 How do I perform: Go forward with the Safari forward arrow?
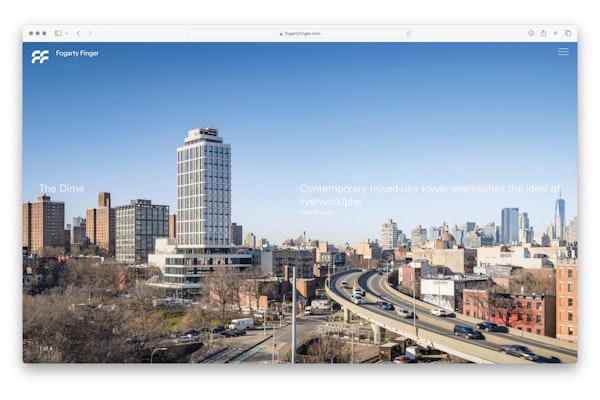(x=90, y=33)
